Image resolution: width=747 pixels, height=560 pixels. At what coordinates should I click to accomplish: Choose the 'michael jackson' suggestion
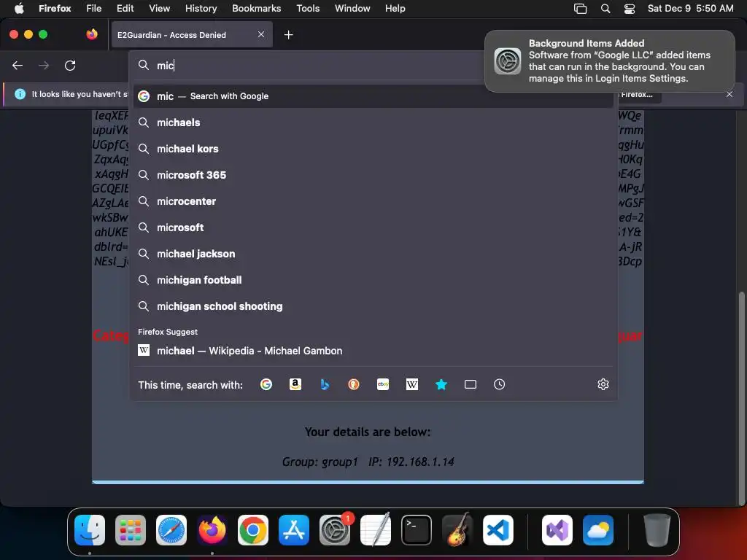(x=373, y=253)
